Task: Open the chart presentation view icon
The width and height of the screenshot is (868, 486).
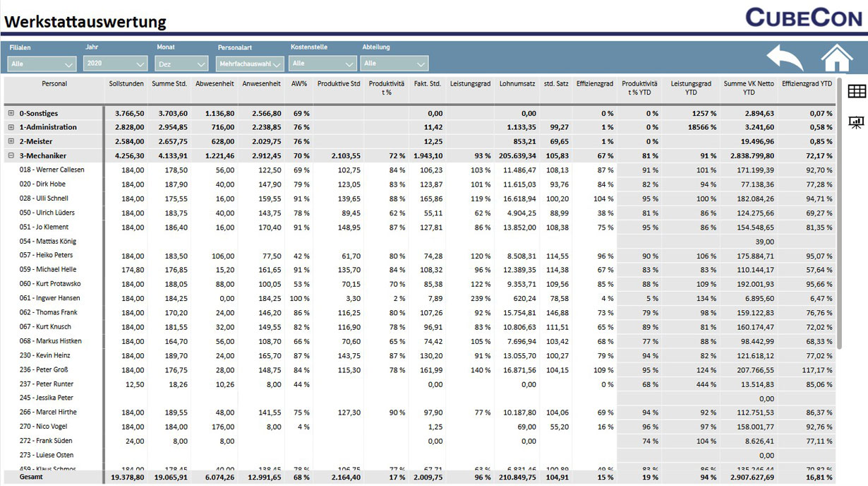Action: [857, 122]
